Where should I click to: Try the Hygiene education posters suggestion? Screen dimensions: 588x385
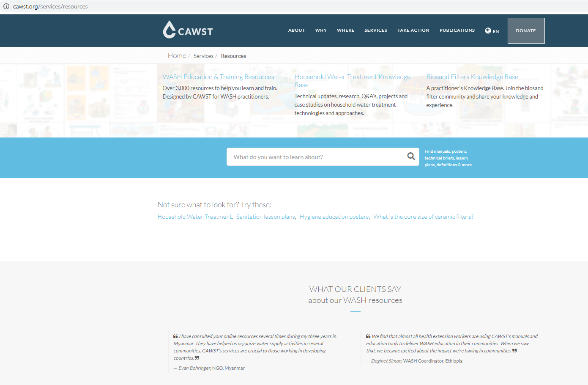pos(334,217)
